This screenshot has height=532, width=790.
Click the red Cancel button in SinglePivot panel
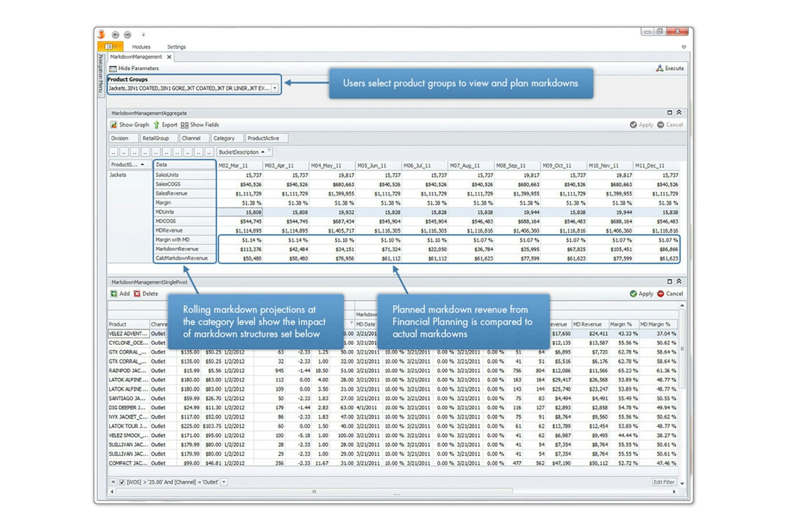(670, 294)
